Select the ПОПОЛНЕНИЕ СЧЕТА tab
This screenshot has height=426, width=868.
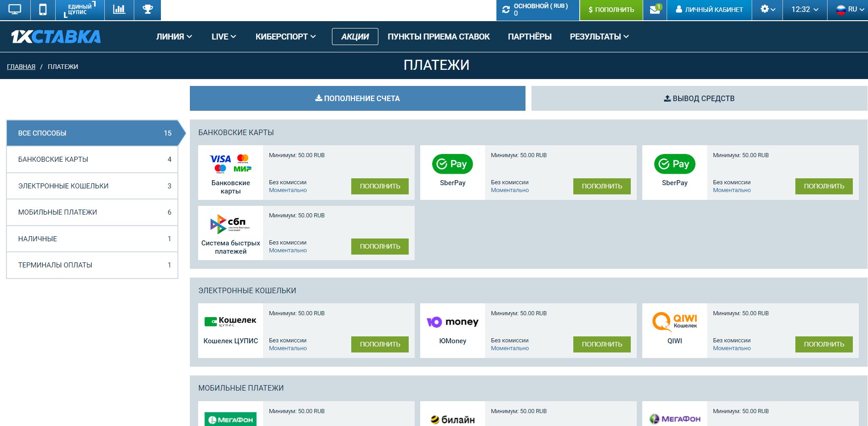click(x=358, y=98)
